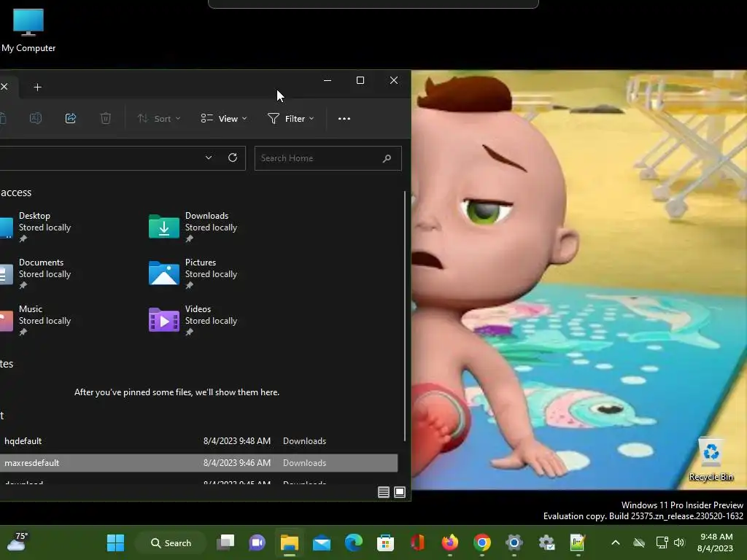Click the 8/4/2023 9:48 AM date cell
Viewport: 747px width, 560px height.
point(237,441)
